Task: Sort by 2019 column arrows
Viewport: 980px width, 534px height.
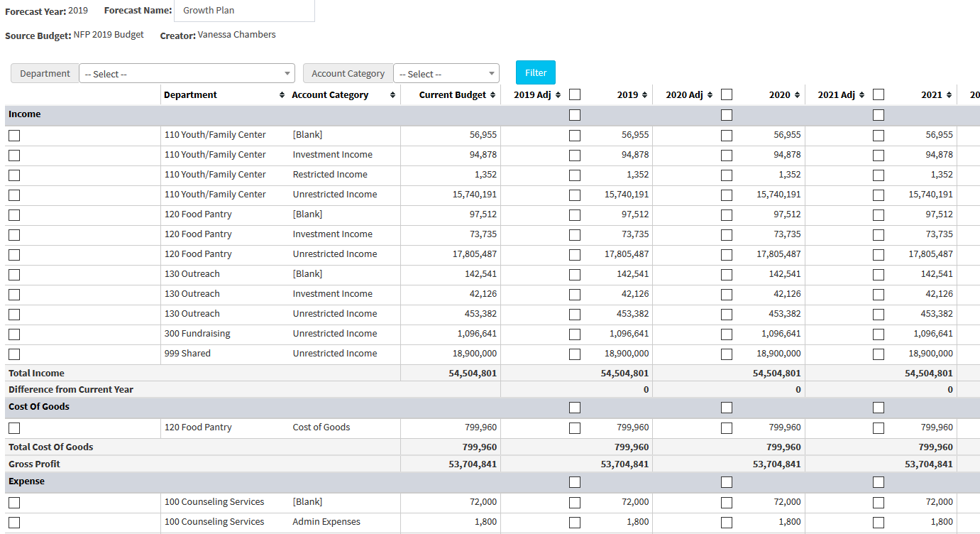Action: click(644, 95)
